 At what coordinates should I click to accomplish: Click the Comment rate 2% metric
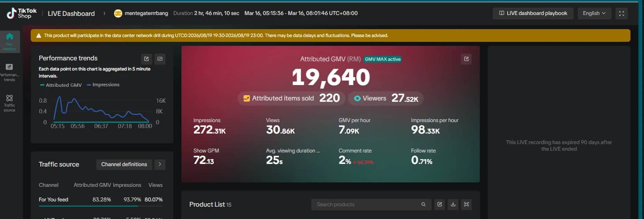356,156
